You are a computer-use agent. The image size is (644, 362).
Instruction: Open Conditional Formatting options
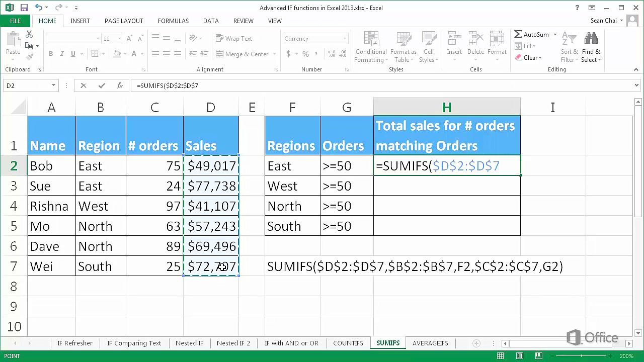click(x=371, y=48)
